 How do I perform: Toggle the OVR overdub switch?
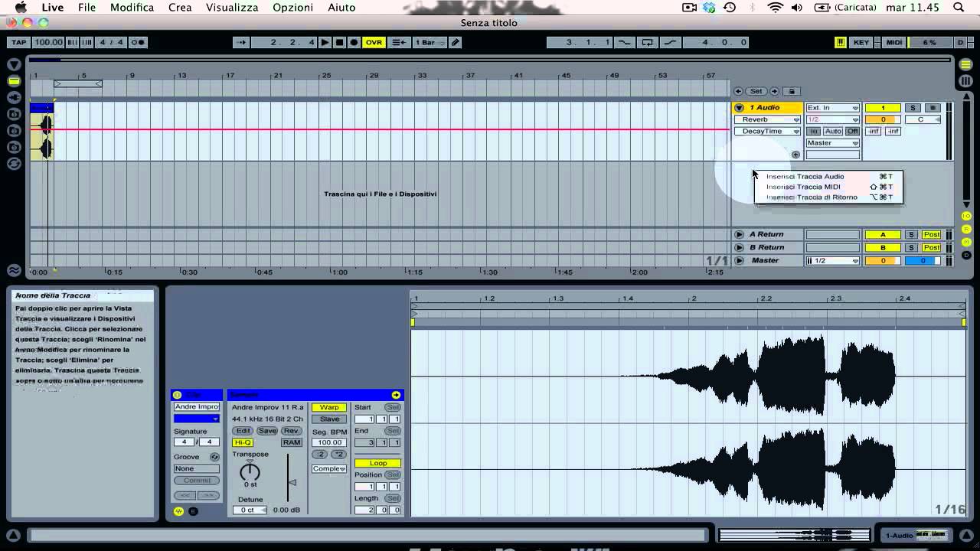point(374,42)
